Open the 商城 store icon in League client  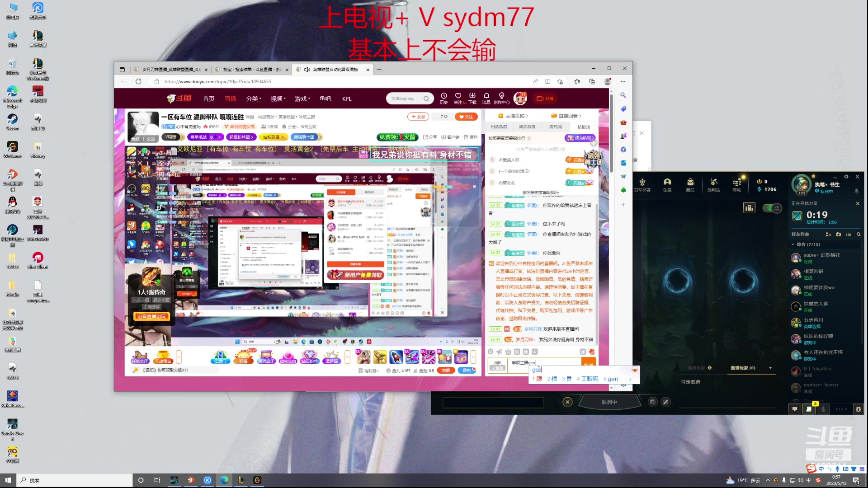click(x=737, y=185)
